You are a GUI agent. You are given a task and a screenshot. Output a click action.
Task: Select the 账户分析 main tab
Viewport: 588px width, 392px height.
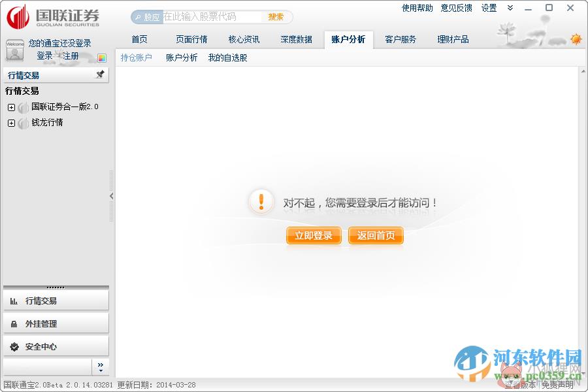coord(348,39)
